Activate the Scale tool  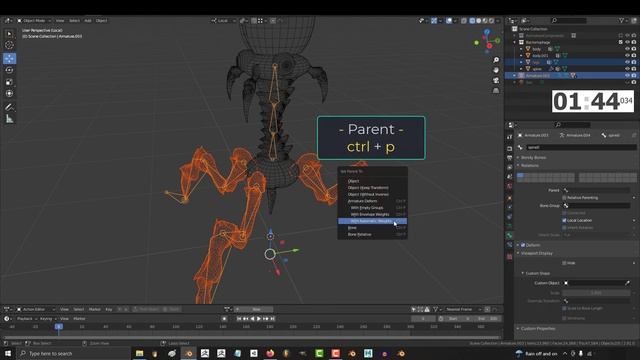point(9,82)
